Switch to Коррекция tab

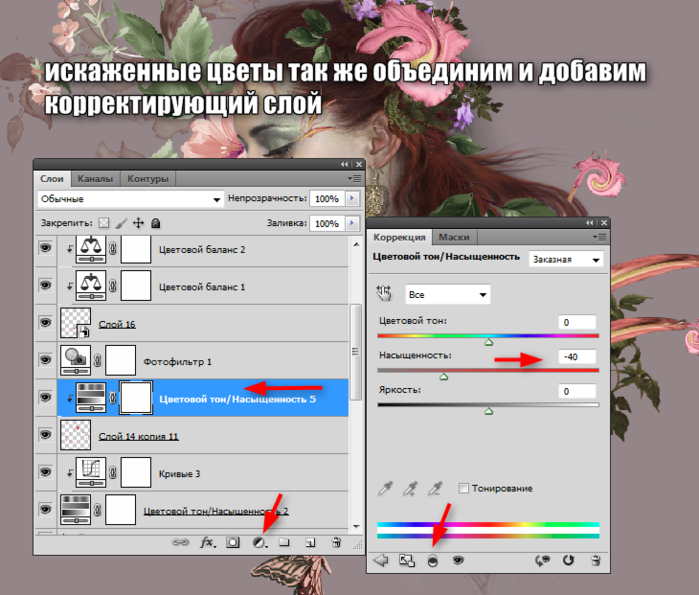(399, 237)
